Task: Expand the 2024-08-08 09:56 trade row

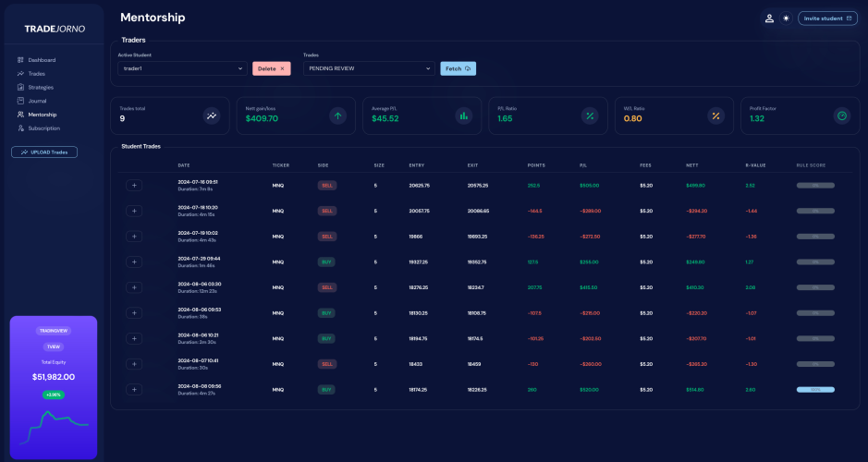Action: click(x=134, y=390)
